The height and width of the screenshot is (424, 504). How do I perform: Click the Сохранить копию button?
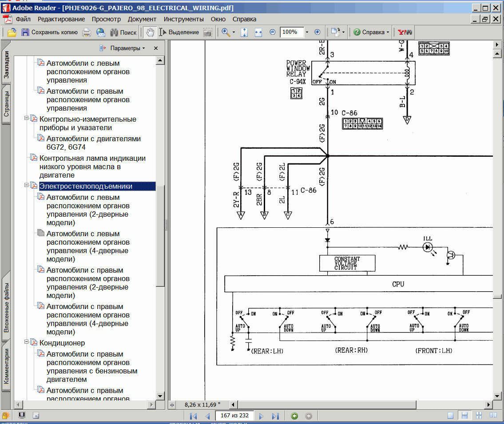[x=49, y=32]
